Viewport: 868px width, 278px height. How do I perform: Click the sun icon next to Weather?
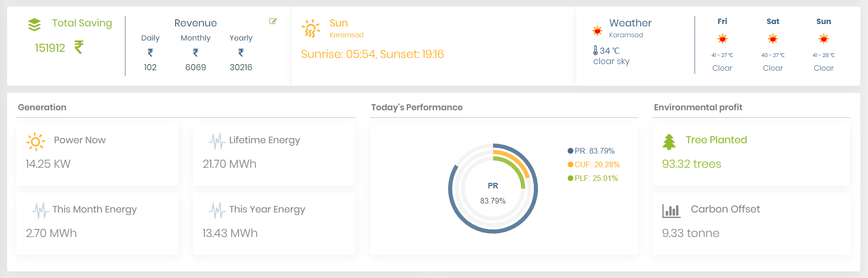(x=597, y=31)
